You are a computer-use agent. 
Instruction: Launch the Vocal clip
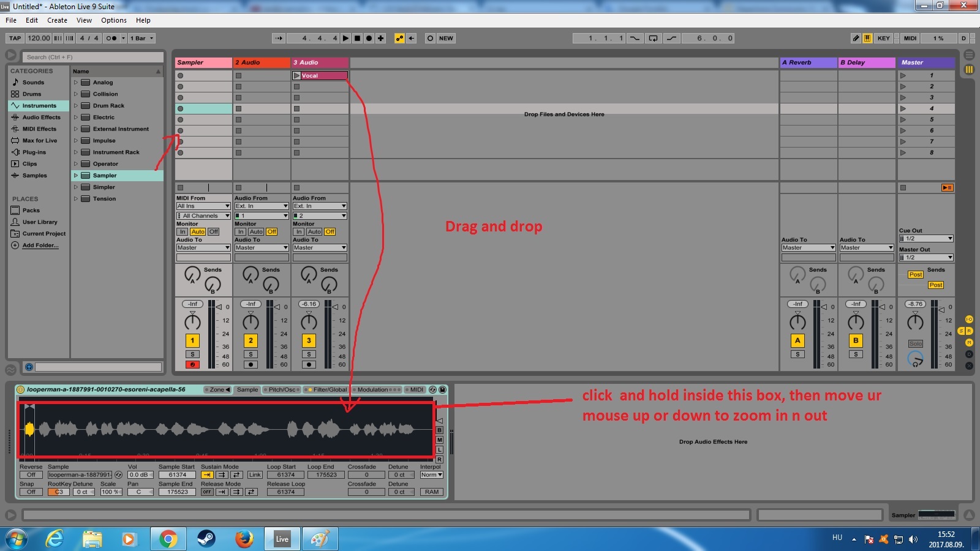[x=297, y=76]
